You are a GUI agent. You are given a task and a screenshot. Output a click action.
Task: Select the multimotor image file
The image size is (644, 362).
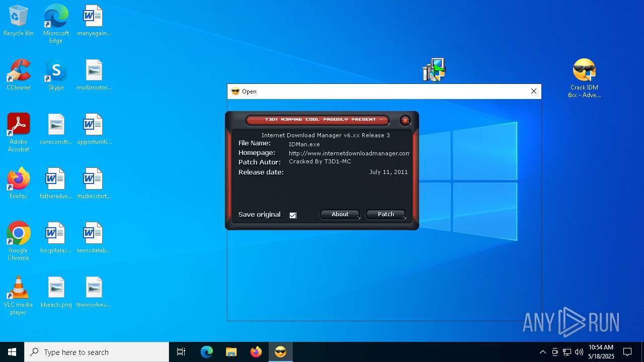pyautogui.click(x=94, y=75)
